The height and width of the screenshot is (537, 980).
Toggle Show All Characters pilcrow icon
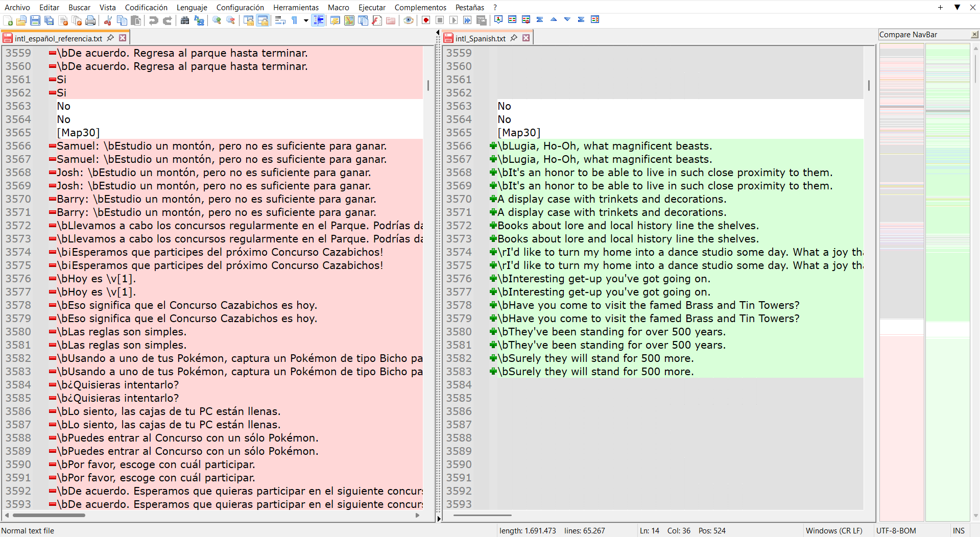click(x=294, y=20)
